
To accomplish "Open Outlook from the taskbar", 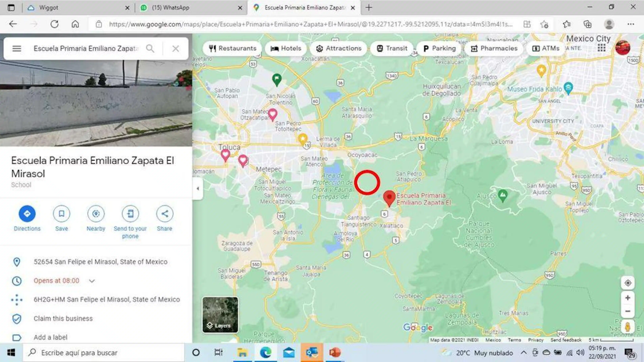I will 312,353.
